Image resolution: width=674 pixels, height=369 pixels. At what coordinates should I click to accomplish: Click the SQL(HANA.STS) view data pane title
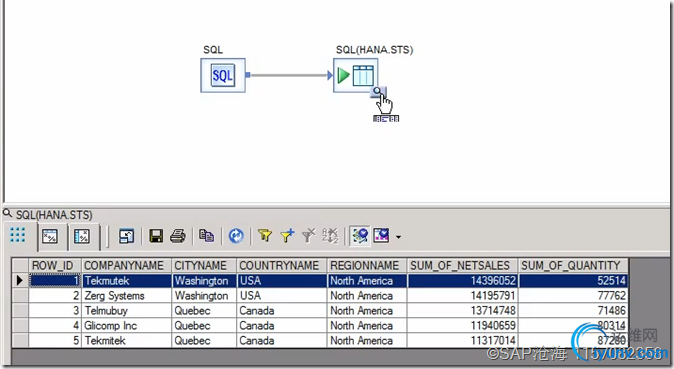(54, 215)
